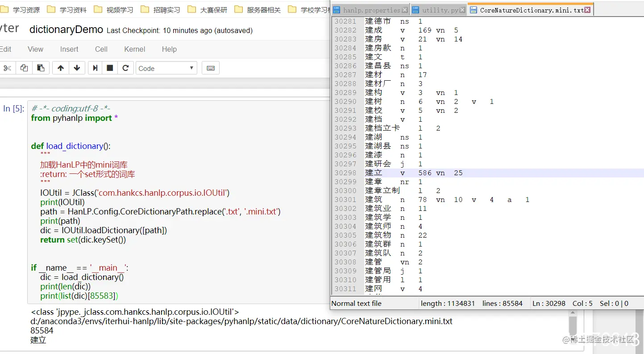
Task: Rename notebook by clicking dictionaryDemo title
Action: pyautogui.click(x=66, y=30)
